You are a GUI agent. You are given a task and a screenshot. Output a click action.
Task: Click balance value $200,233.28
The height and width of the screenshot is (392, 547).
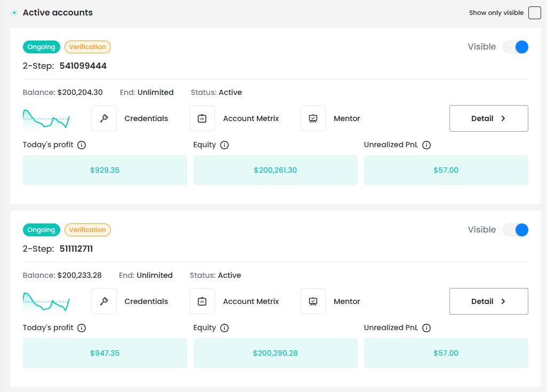[79, 275]
